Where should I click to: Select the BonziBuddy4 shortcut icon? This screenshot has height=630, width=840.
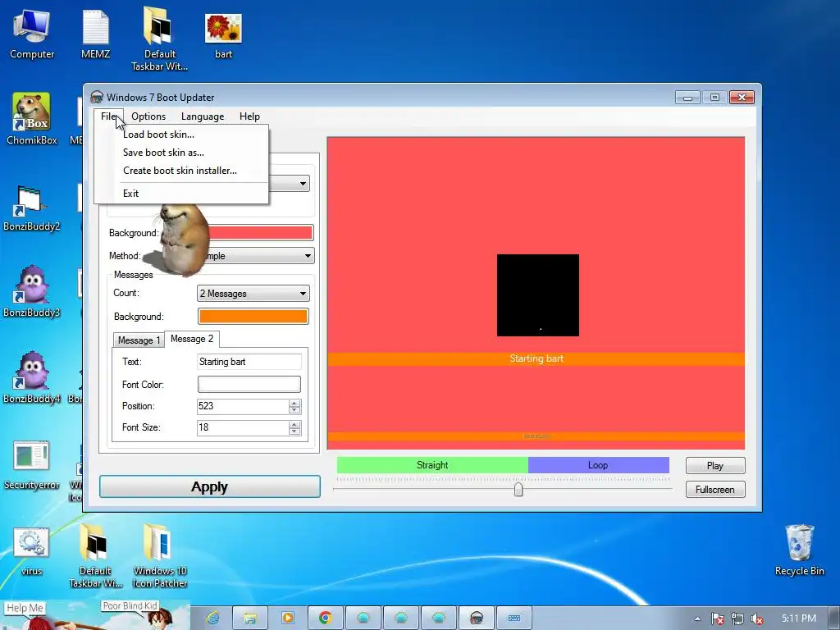(32, 377)
